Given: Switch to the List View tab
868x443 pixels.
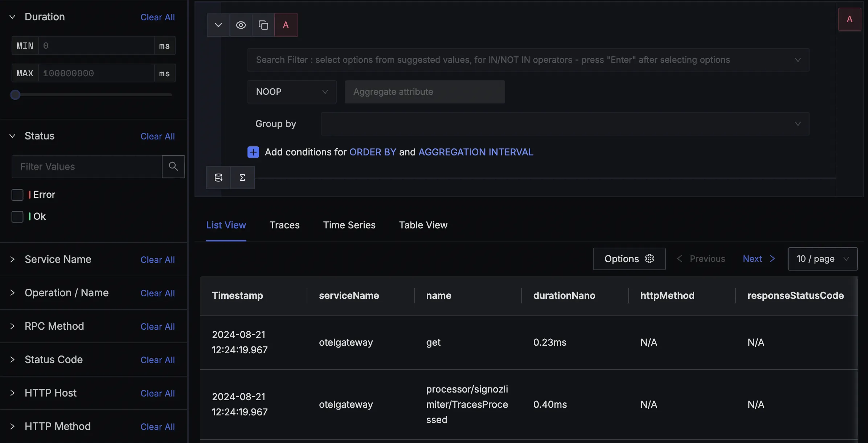Looking at the screenshot, I should (x=226, y=225).
